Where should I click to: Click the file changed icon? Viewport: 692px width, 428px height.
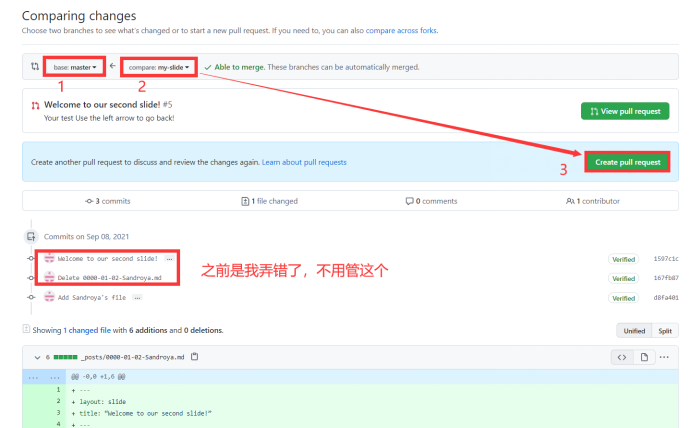(245, 201)
